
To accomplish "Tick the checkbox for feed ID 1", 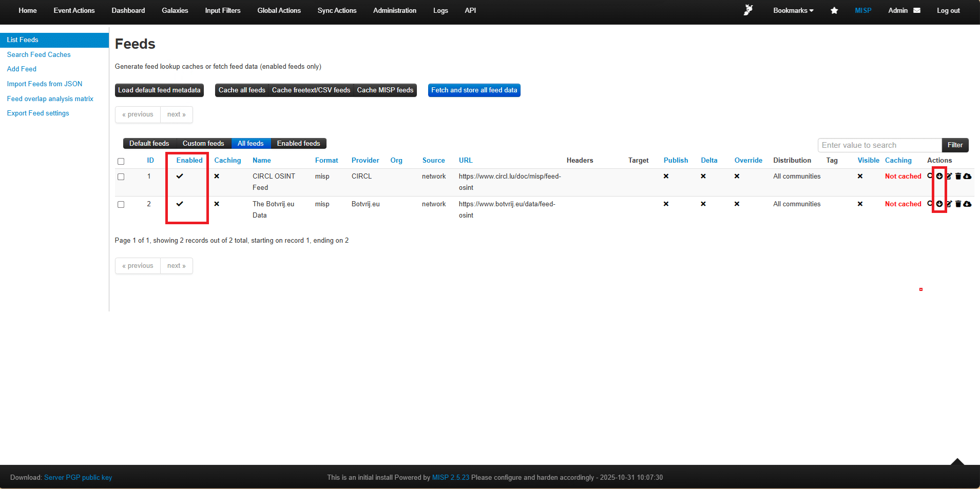I will 121,177.
